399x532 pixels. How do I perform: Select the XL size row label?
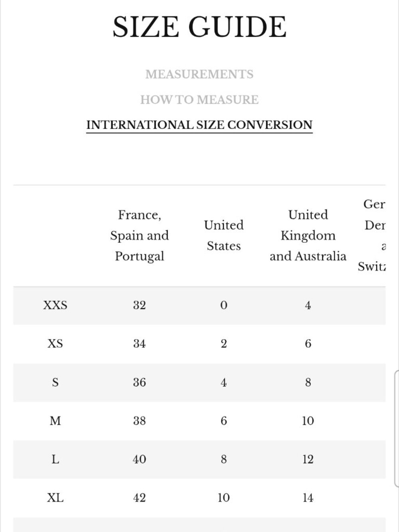tap(55, 498)
